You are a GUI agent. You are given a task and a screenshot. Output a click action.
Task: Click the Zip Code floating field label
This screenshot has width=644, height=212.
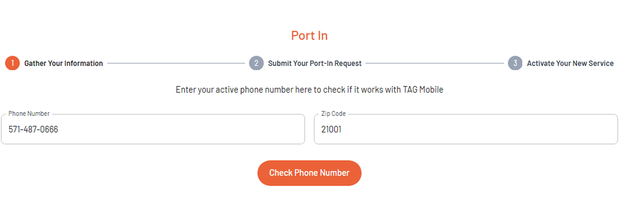pos(333,114)
